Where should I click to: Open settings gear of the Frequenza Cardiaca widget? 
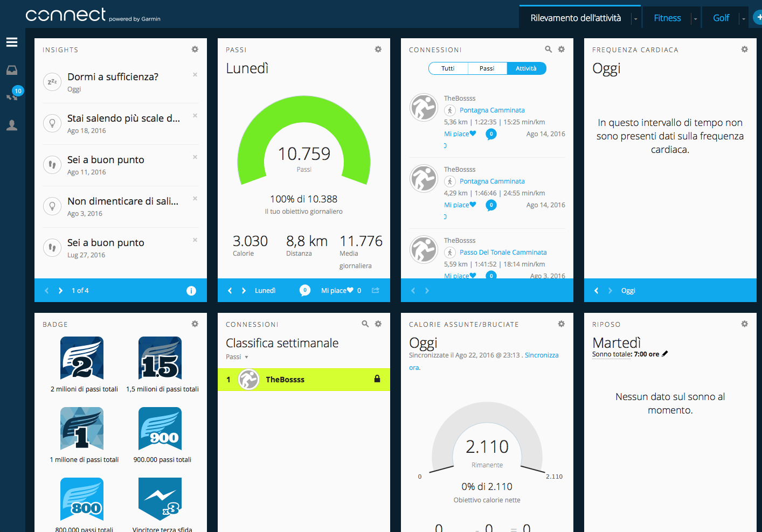[x=744, y=50]
